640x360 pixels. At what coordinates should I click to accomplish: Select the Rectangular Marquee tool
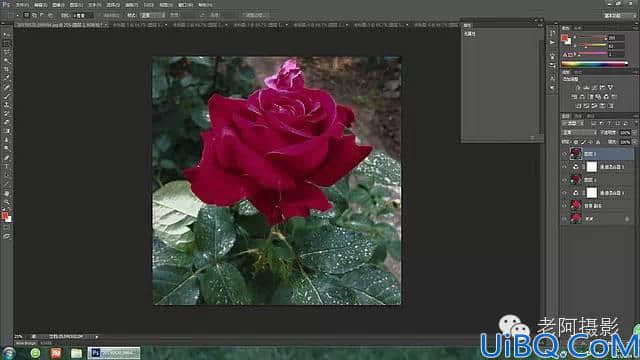tap(6, 43)
